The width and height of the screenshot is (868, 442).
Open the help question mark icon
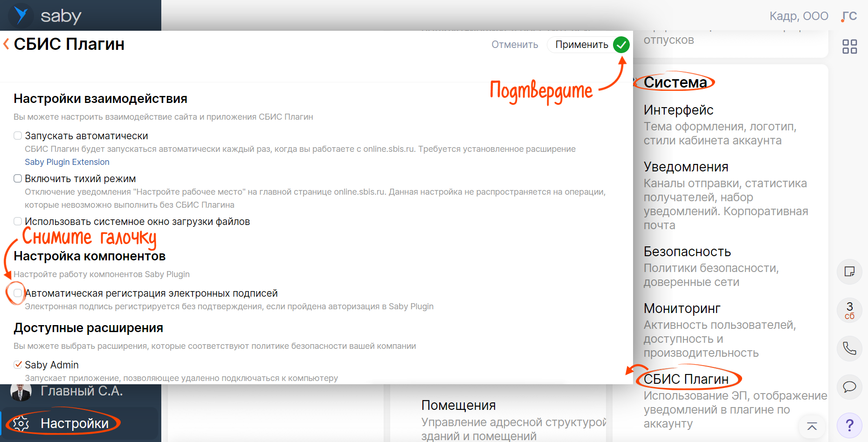[x=849, y=425]
